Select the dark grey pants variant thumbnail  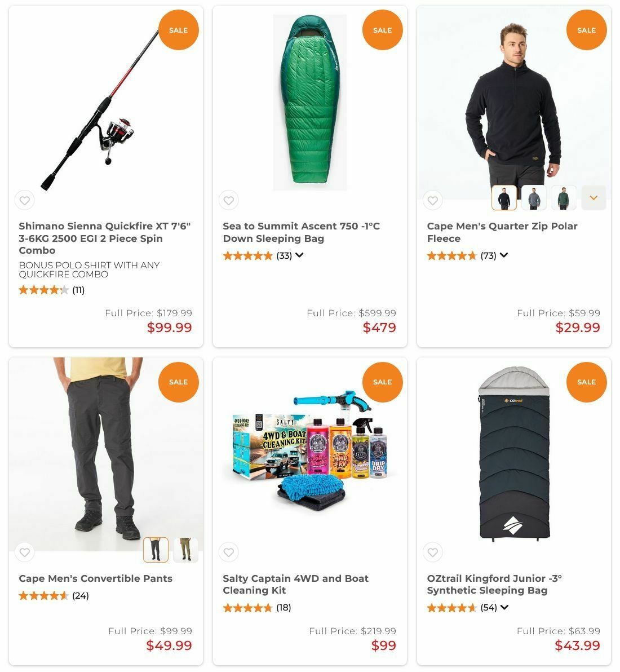coord(156,550)
